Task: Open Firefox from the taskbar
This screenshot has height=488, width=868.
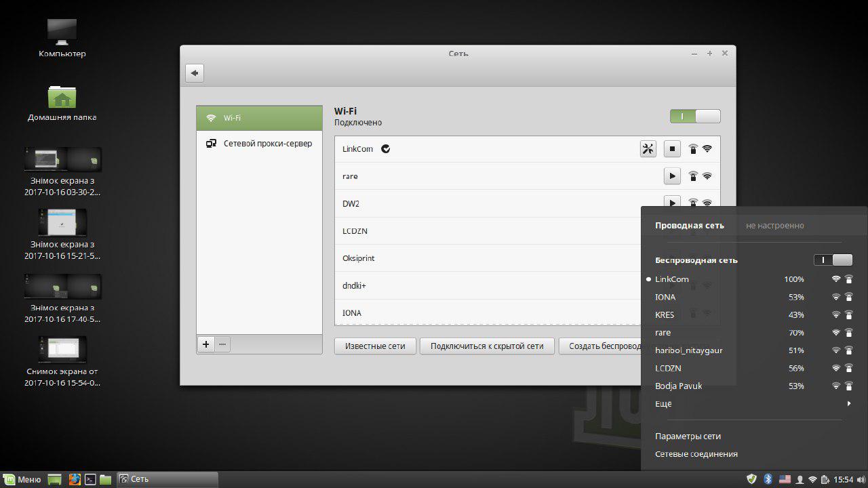Action: point(75,479)
